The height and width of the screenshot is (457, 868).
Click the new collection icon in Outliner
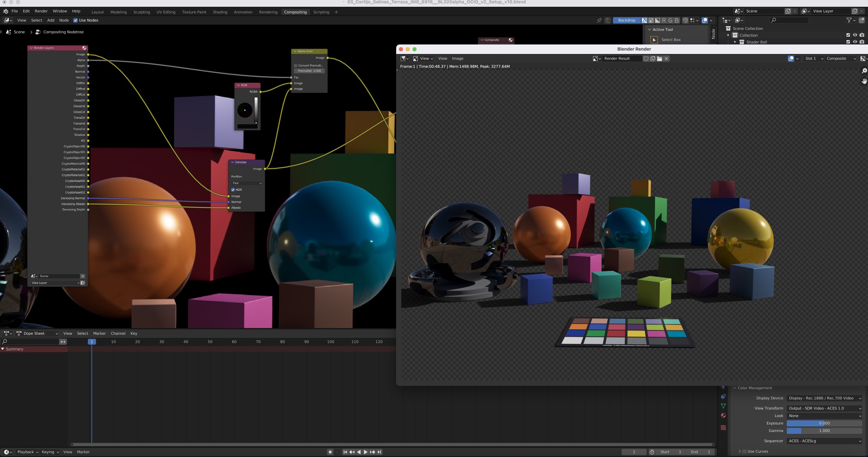point(862,20)
